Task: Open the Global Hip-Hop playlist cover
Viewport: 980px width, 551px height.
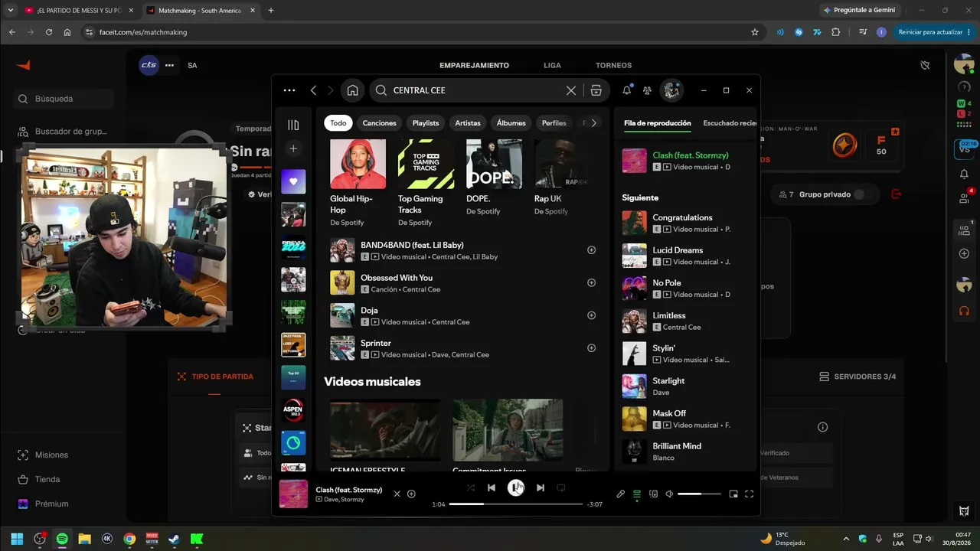Action: point(358,164)
